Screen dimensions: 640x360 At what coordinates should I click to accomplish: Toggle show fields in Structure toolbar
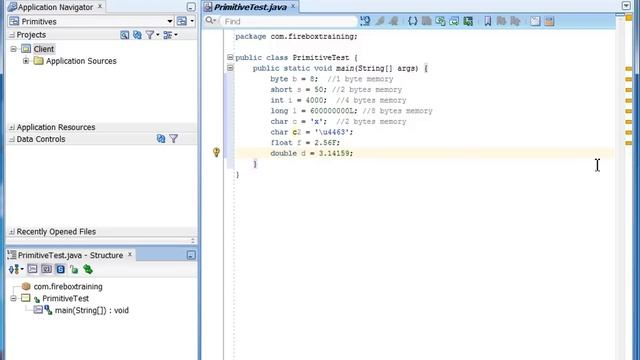click(47, 269)
